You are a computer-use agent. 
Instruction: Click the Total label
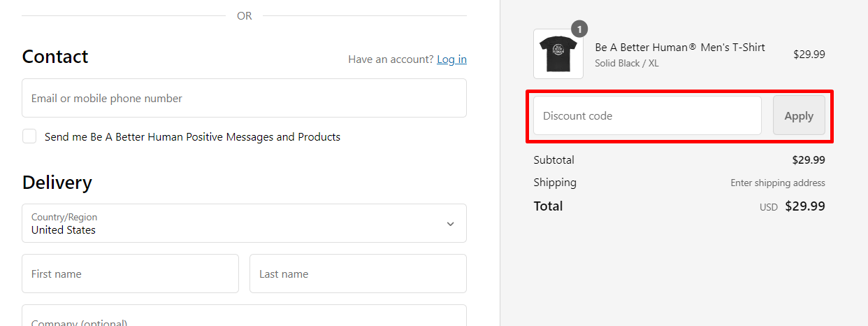pos(548,206)
